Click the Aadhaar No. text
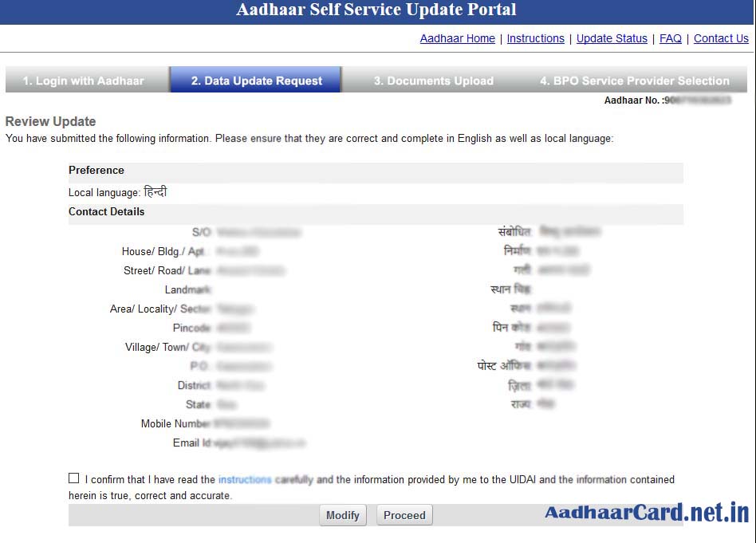 tap(632, 100)
